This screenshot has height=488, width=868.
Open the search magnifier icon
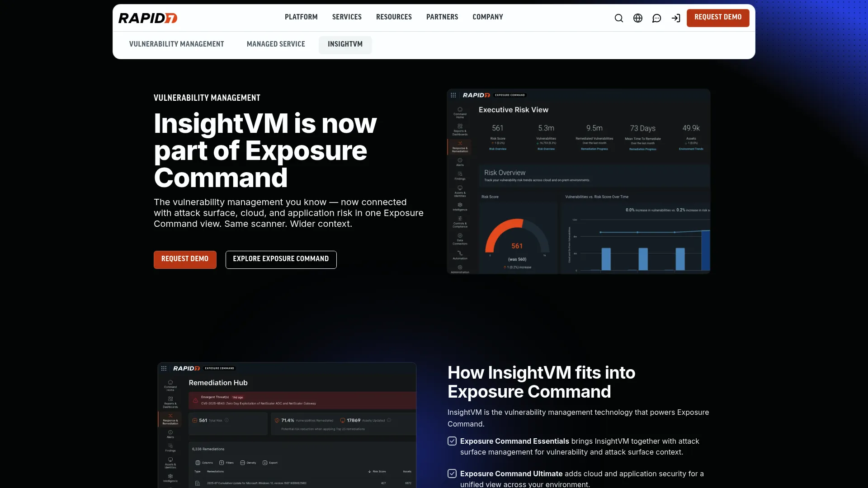tap(619, 18)
